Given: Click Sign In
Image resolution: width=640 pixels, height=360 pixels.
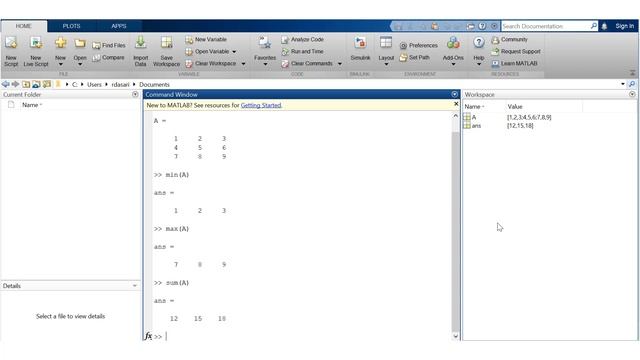Looking at the screenshot, I should (x=625, y=26).
